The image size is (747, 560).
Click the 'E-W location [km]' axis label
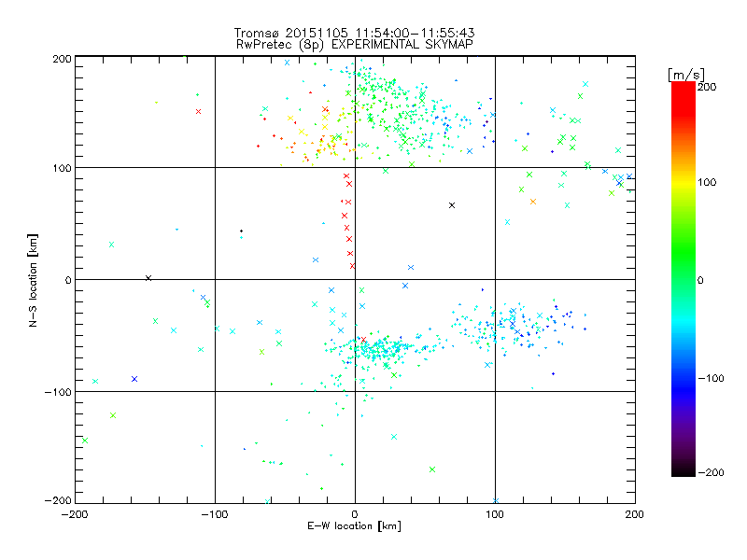pos(354,525)
